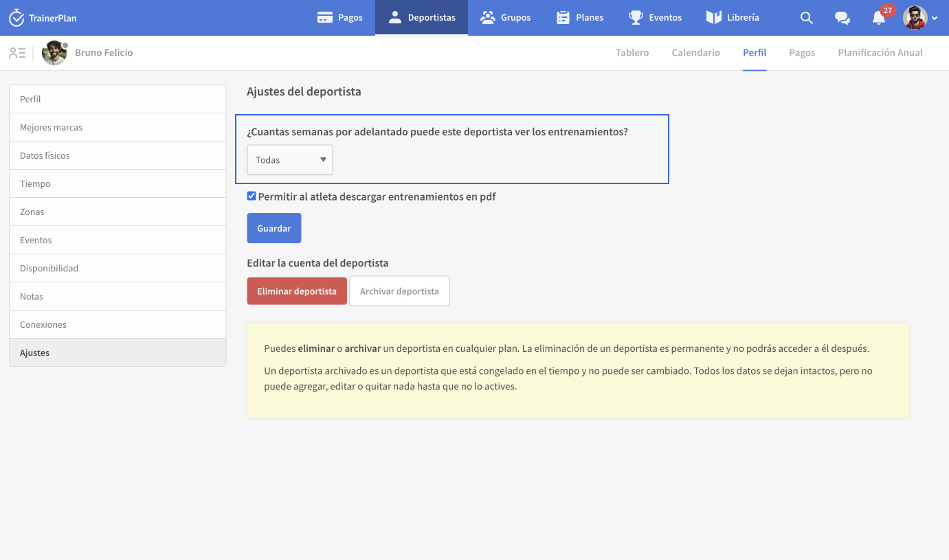Uncheck permitir descargar entrenamientos en pdf

tap(252, 197)
